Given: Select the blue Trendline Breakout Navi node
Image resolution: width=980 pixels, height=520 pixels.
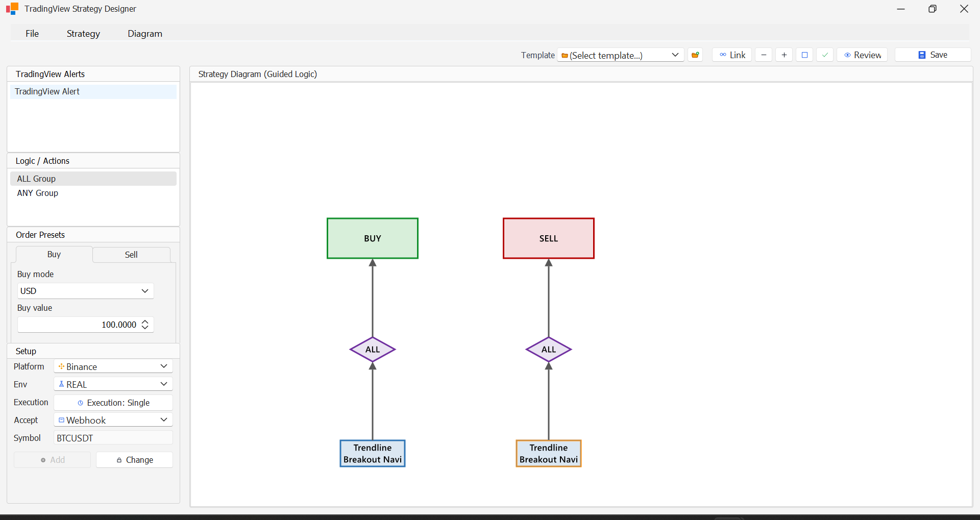Looking at the screenshot, I should tap(373, 454).
